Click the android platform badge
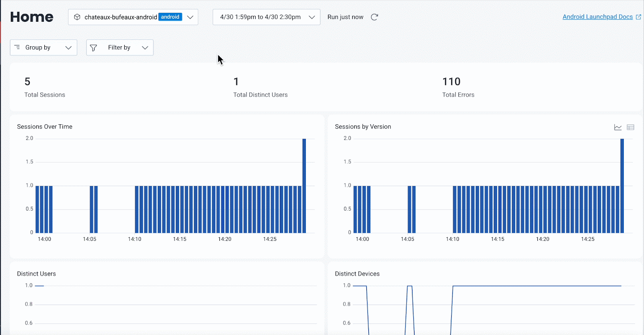This screenshot has width=644, height=335. pos(170,17)
